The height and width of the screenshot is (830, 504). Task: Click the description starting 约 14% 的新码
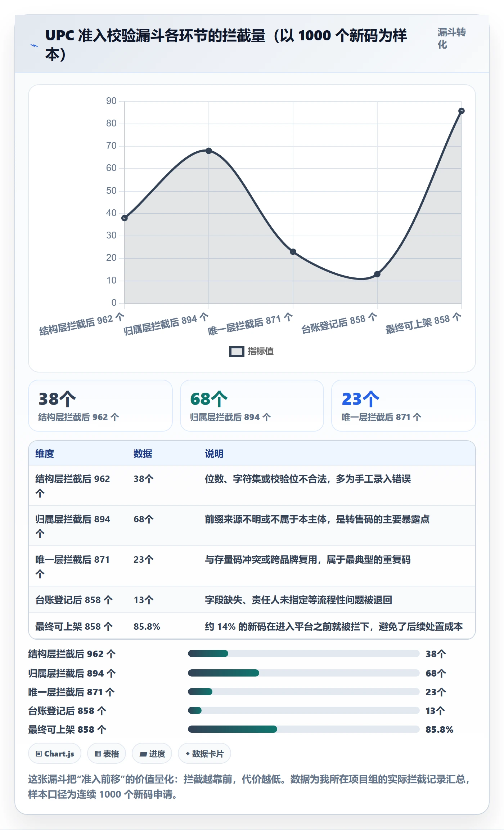click(334, 626)
